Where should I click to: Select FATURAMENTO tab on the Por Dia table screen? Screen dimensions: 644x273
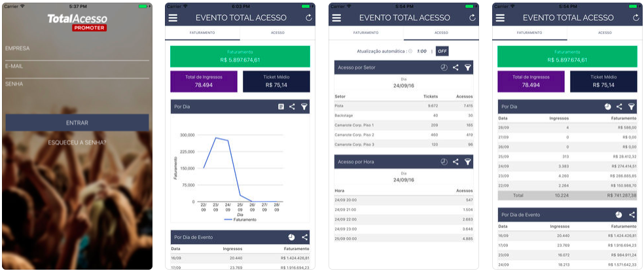tap(529, 33)
